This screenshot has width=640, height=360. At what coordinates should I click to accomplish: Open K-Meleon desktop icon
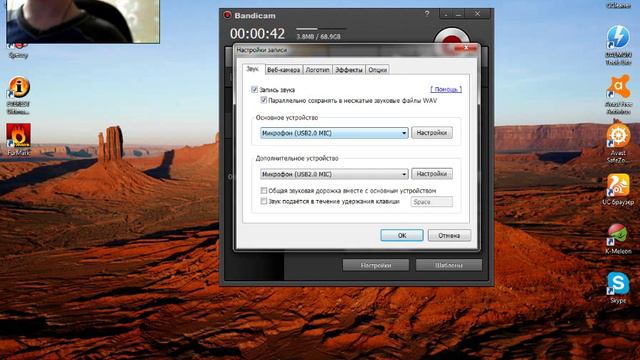point(618,239)
